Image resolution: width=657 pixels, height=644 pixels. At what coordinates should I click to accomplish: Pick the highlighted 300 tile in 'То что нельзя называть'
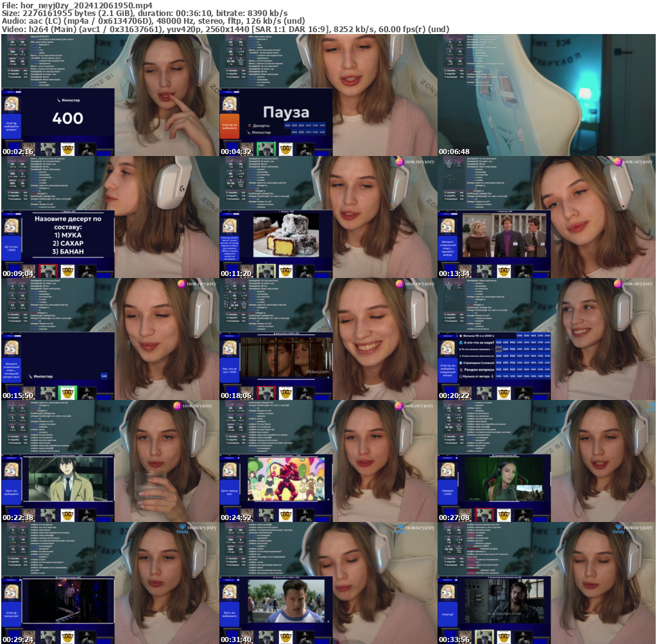pos(499,349)
